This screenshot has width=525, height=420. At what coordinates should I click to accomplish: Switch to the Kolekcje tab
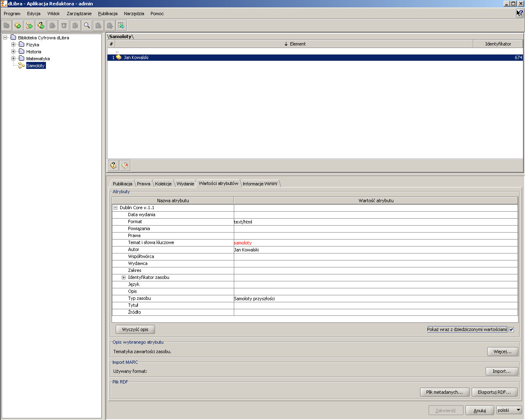163,184
